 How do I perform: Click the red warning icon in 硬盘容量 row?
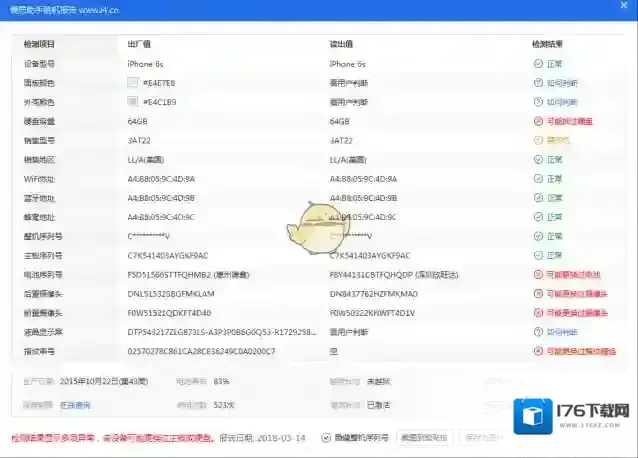click(x=538, y=121)
